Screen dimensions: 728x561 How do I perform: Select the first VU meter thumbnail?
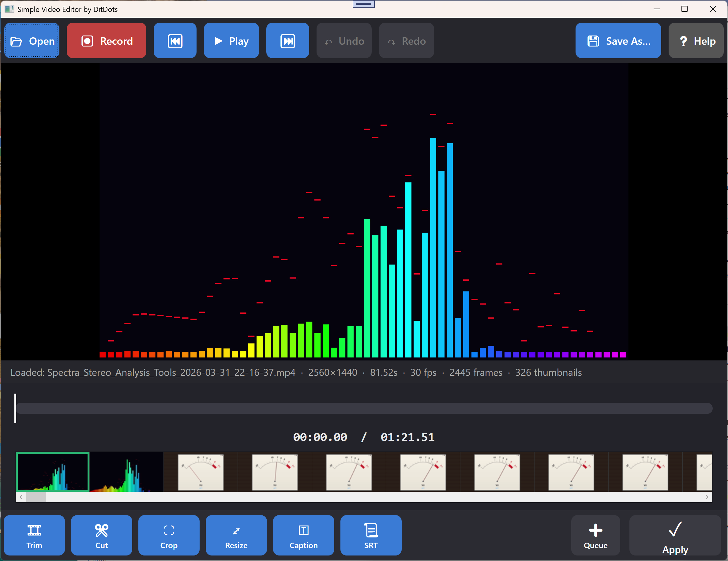[201, 472]
